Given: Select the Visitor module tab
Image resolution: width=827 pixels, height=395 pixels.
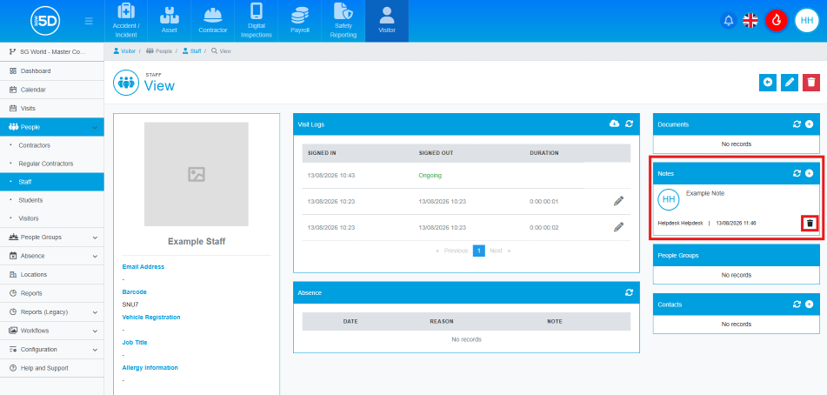Looking at the screenshot, I should (x=387, y=21).
